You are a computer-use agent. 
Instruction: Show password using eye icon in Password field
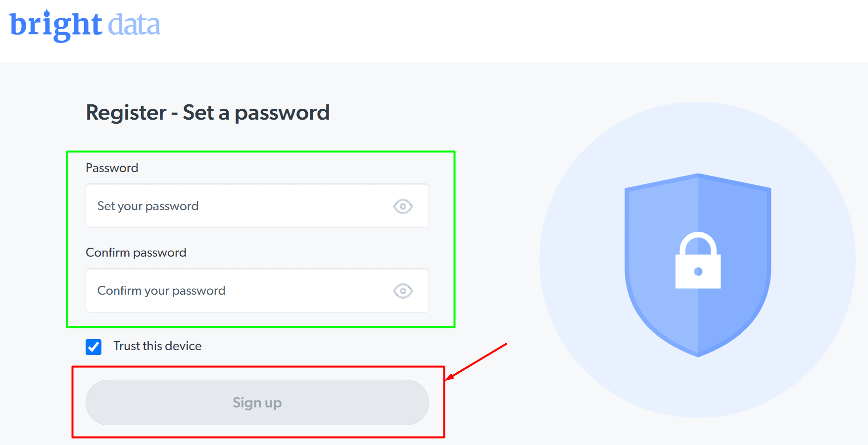pos(403,206)
